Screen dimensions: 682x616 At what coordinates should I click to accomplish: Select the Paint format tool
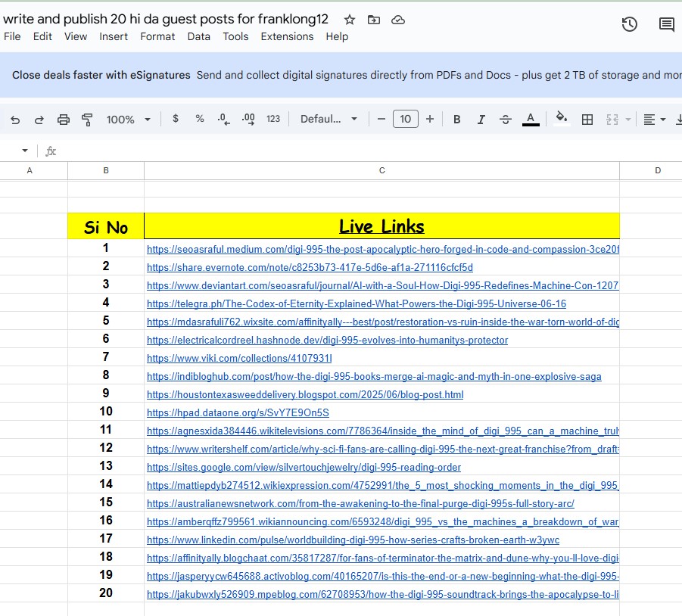coord(87,120)
